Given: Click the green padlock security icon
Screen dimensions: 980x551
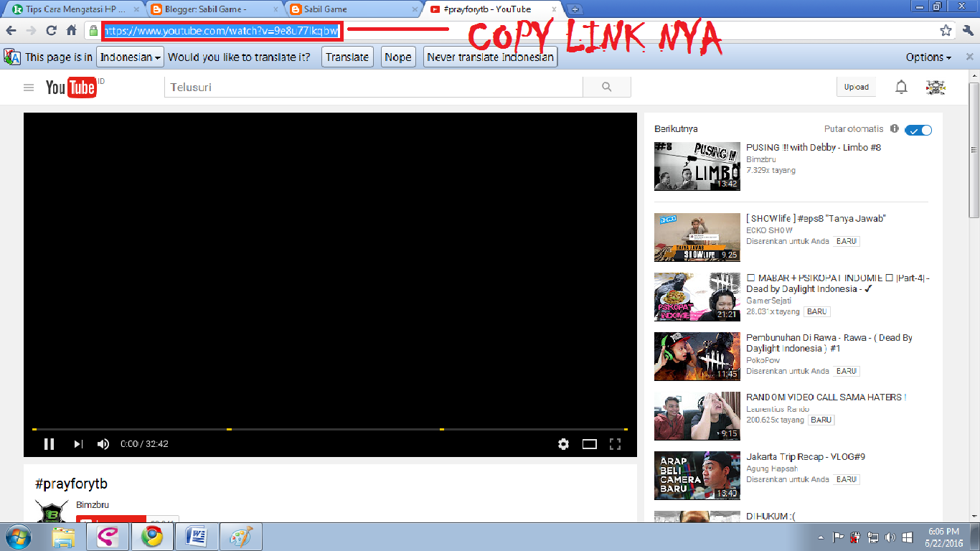Looking at the screenshot, I should pos(93,31).
